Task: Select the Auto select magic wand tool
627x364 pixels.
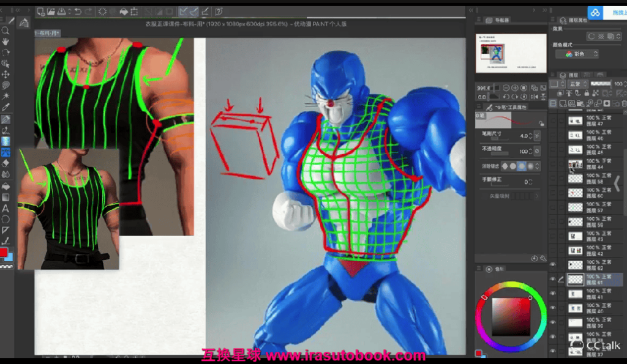Action: [x=6, y=96]
